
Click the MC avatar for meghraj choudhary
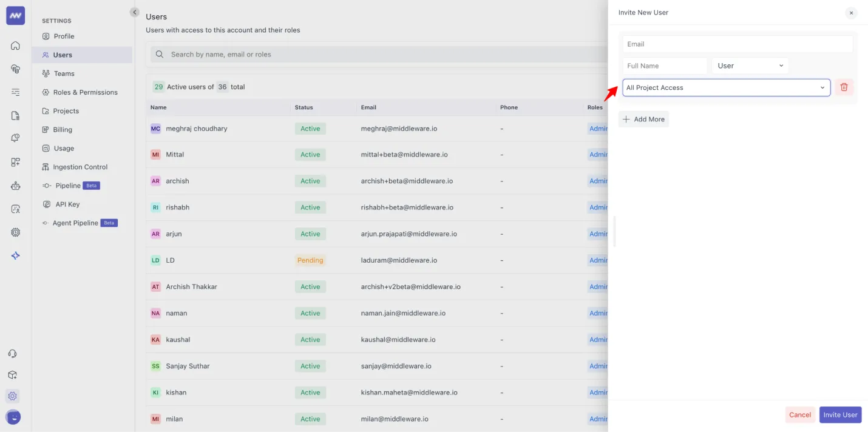coord(155,129)
